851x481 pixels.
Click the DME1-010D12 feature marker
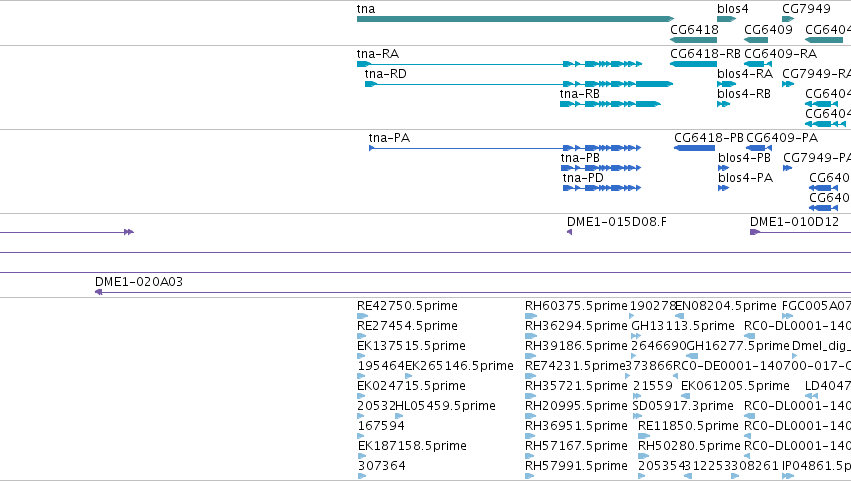coord(754,232)
